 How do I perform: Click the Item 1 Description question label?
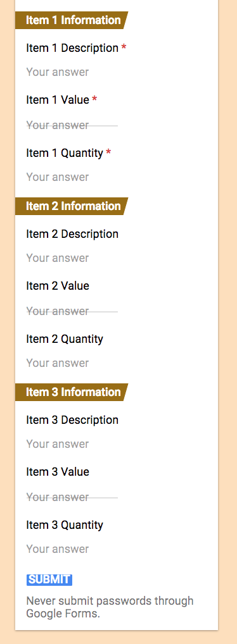coord(72,48)
